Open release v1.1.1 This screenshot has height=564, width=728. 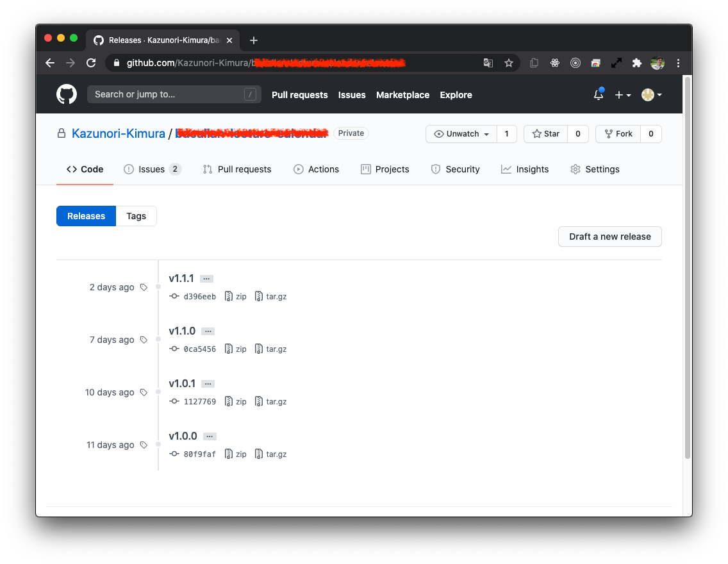tap(181, 279)
